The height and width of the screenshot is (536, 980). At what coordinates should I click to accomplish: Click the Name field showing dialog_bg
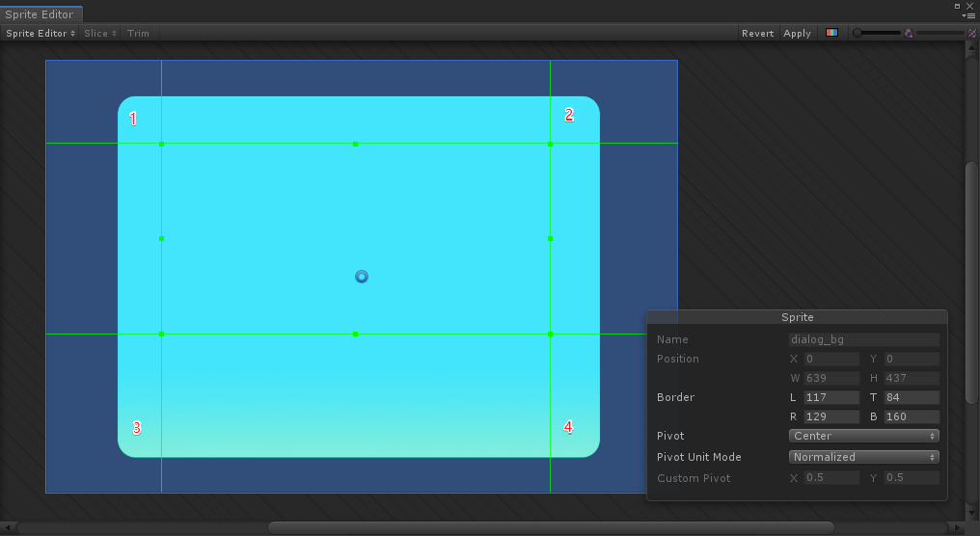[x=863, y=339]
